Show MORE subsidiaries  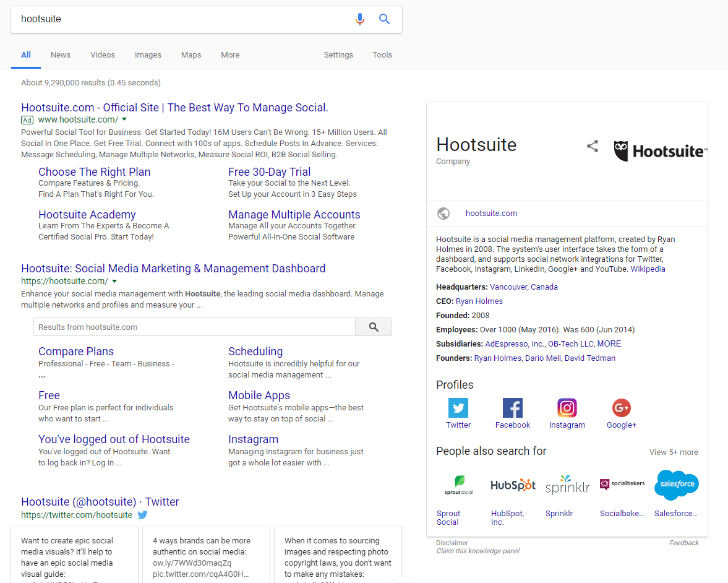click(x=609, y=343)
